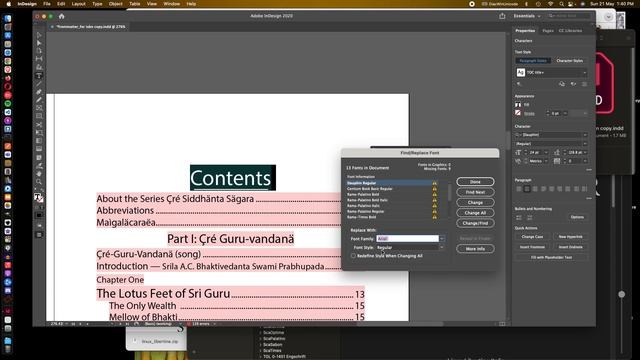Select the Direct Selection tool
The width and height of the screenshot is (640, 360).
pos(39,43)
